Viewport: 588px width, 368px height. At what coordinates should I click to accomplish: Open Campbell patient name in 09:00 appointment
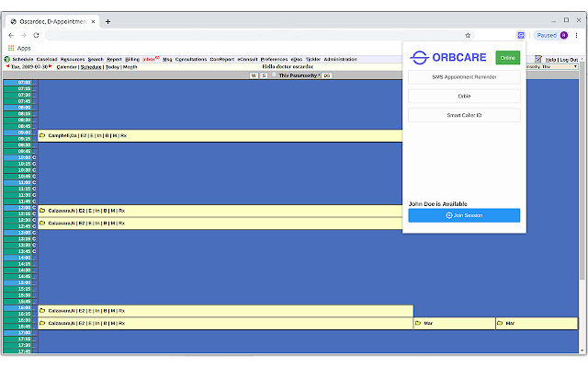[x=62, y=135]
